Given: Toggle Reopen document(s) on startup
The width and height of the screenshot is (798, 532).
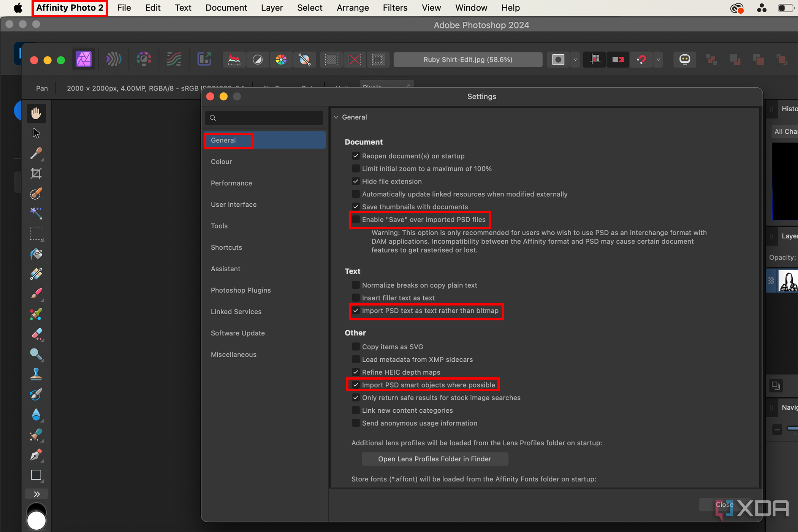Looking at the screenshot, I should [356, 156].
